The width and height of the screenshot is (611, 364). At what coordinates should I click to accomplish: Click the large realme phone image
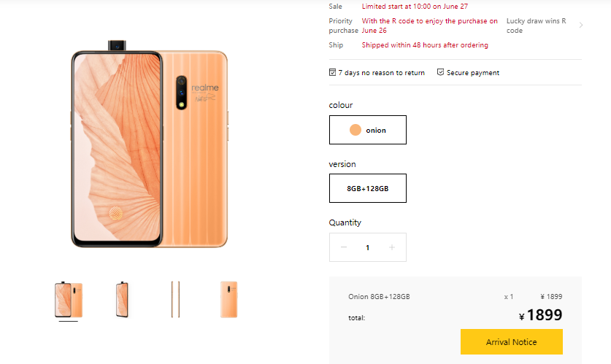coord(151,145)
